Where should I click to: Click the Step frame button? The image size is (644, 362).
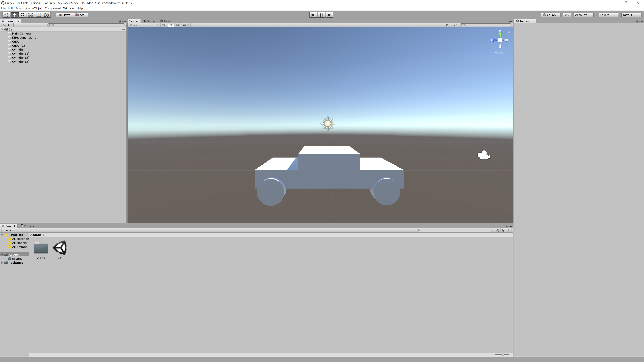329,15
